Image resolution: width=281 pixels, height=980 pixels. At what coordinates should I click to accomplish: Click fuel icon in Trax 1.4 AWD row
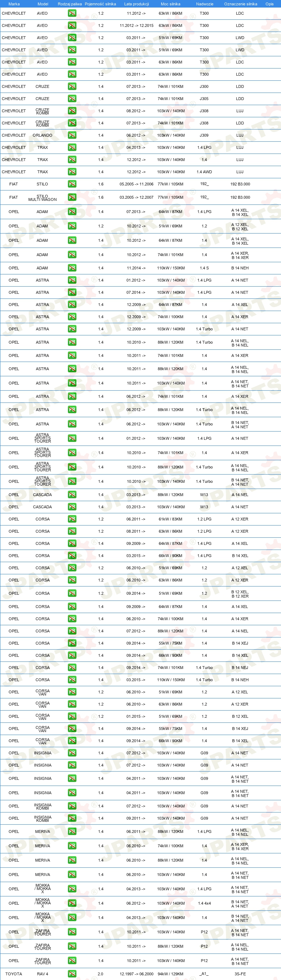click(72, 171)
